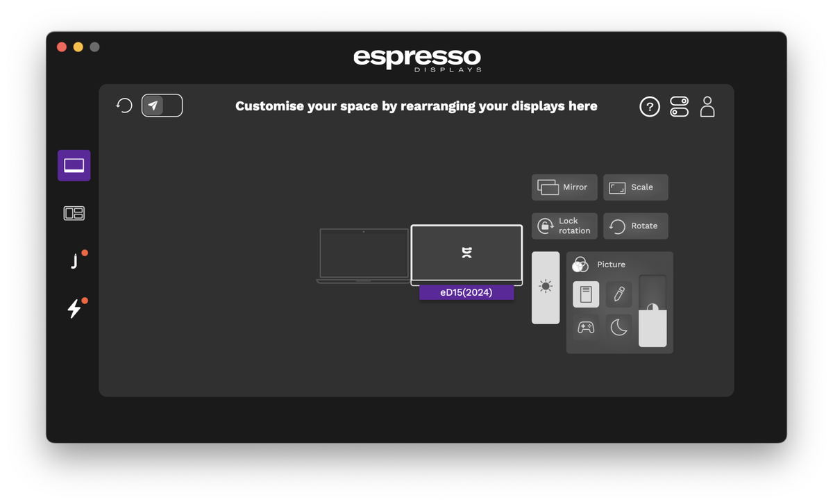
Task: Open the account profile icon
Action: click(x=707, y=106)
